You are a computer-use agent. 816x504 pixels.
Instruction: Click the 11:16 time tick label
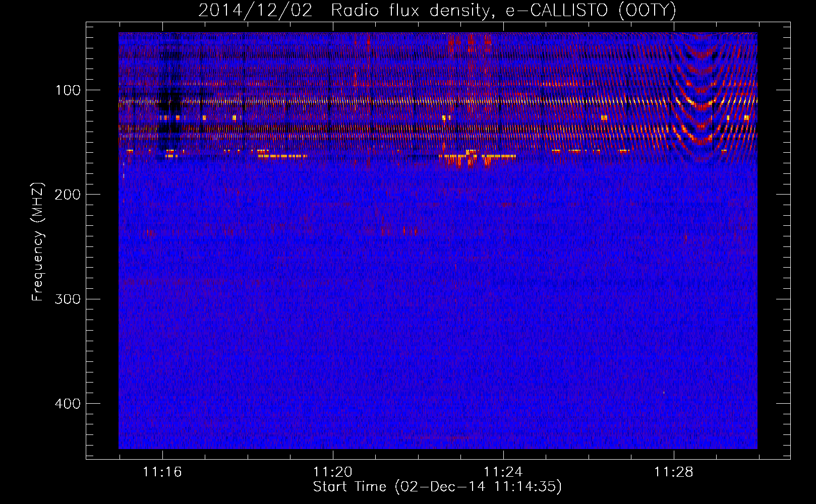click(x=162, y=472)
